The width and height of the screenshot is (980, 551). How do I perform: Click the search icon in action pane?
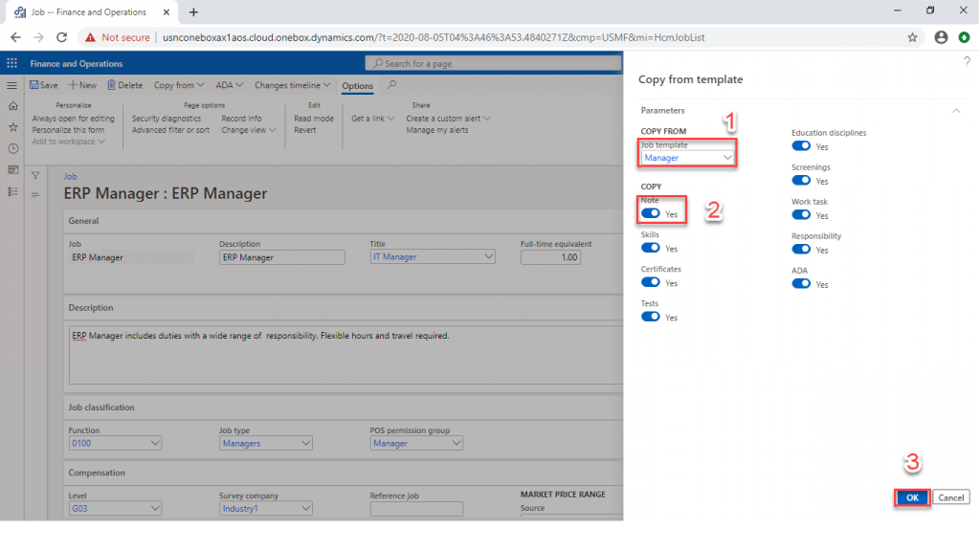point(391,85)
